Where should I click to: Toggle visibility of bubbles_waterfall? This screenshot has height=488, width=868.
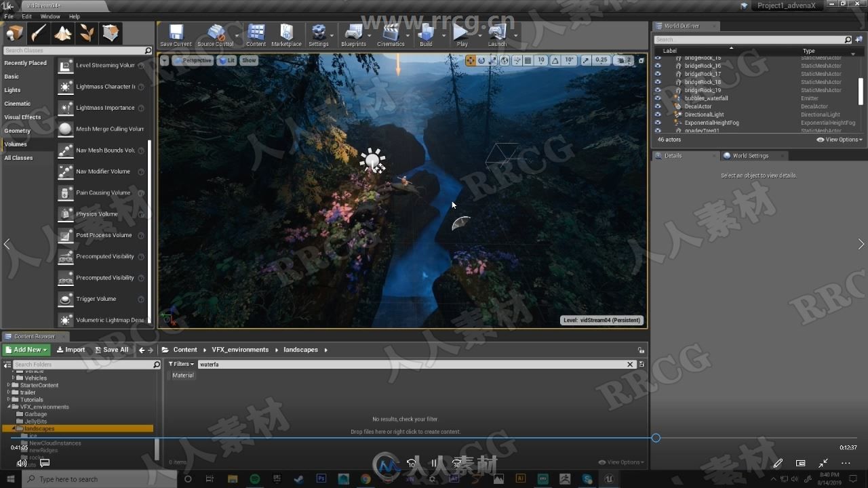point(657,98)
